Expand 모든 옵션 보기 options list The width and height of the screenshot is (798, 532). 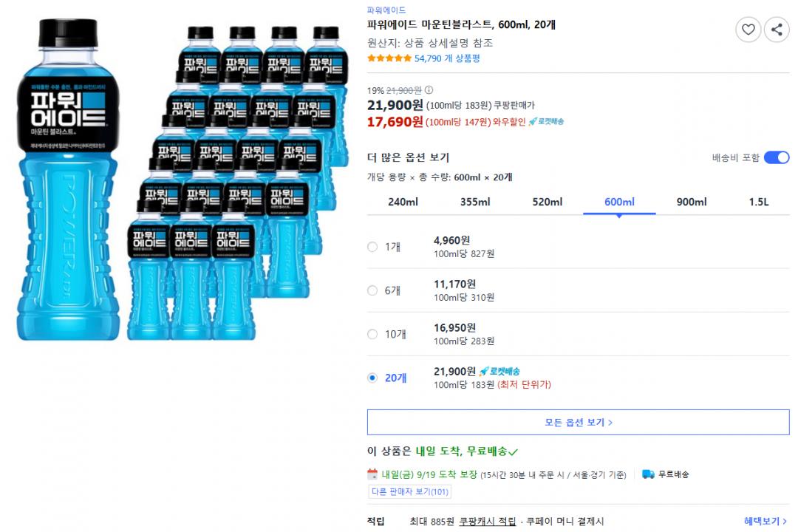coord(578,423)
